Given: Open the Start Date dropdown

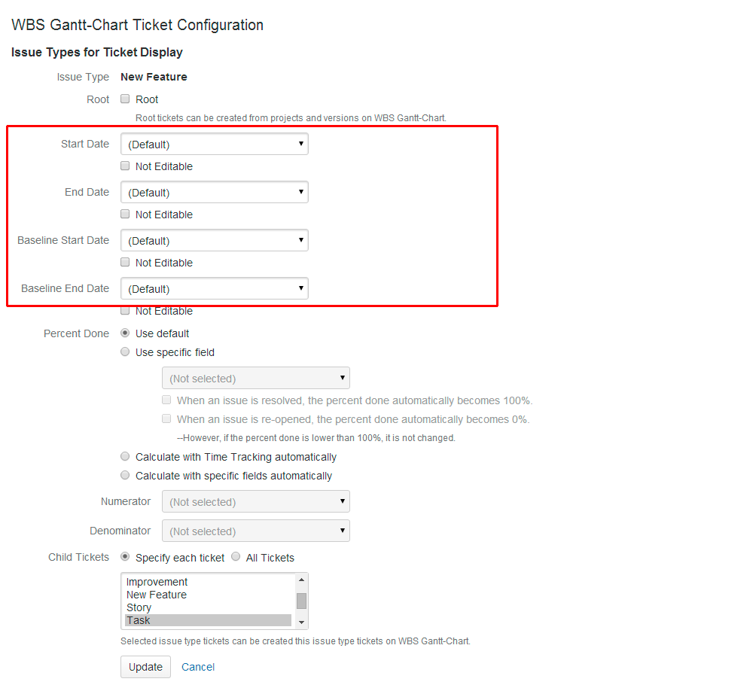Looking at the screenshot, I should pos(215,145).
